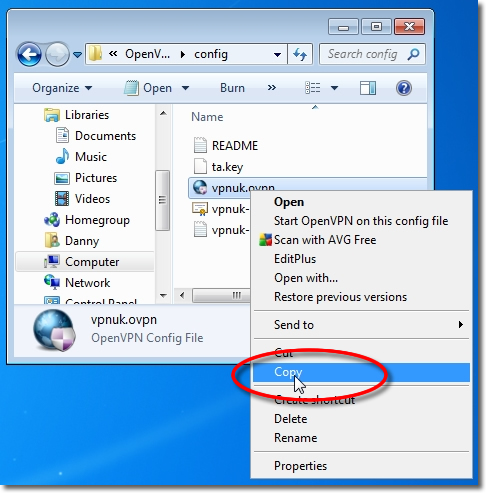Screen dimensions: 486x493
Task: Select Computer in the navigation pane
Action: [x=85, y=262]
